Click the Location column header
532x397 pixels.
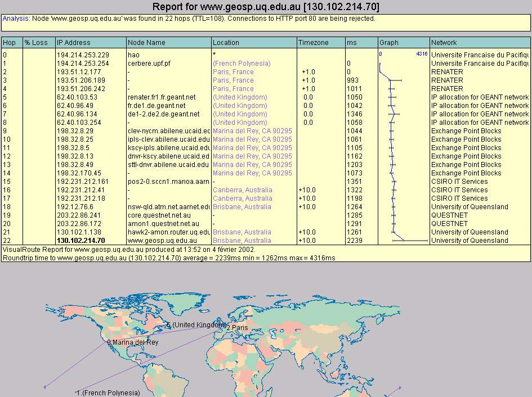tap(226, 43)
